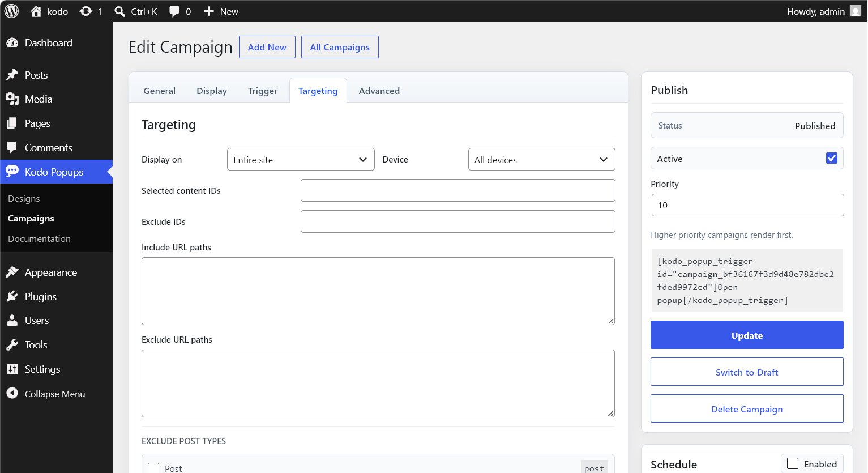The width and height of the screenshot is (868, 473).
Task: Click the Appearance paintbrush icon
Action: [x=12, y=272]
